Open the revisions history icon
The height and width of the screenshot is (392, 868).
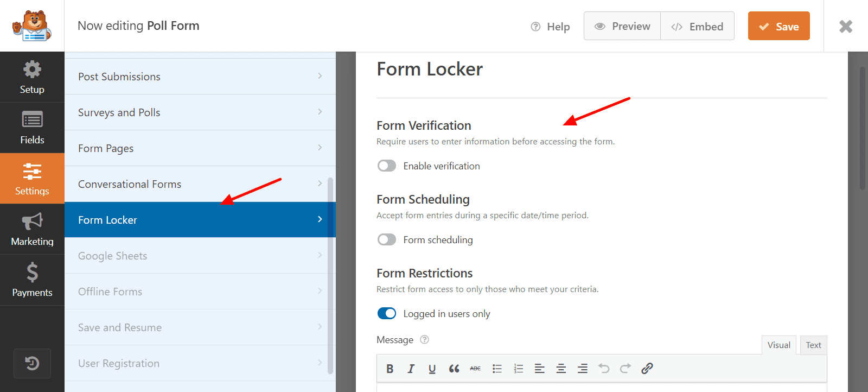tap(32, 363)
